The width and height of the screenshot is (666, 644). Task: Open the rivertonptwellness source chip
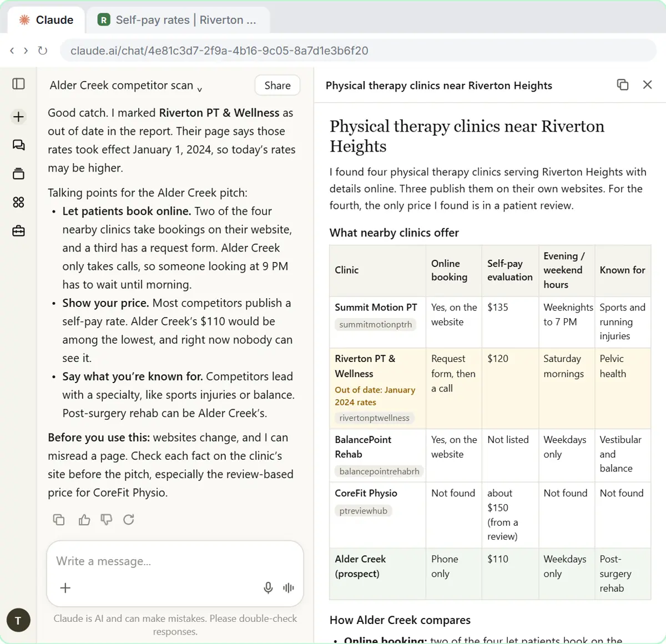pyautogui.click(x=375, y=418)
